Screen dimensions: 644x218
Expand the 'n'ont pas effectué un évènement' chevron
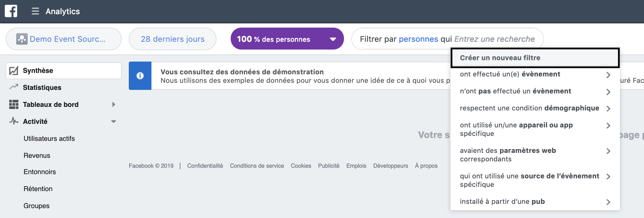coord(608,92)
